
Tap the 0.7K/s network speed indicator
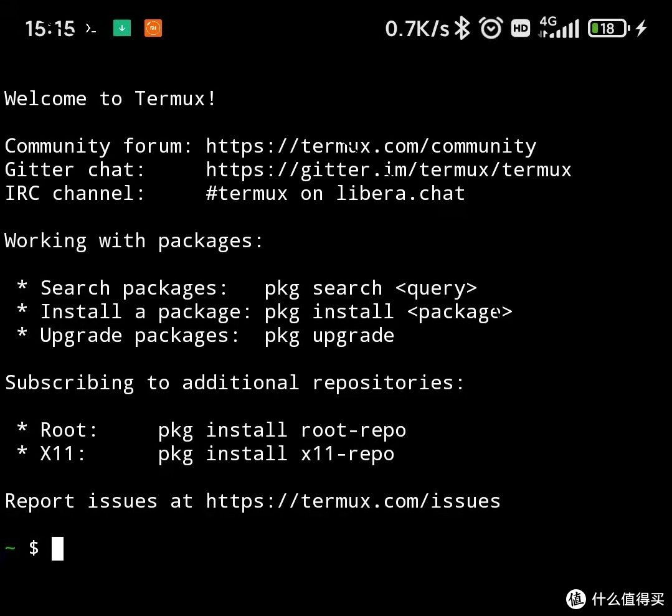click(417, 29)
